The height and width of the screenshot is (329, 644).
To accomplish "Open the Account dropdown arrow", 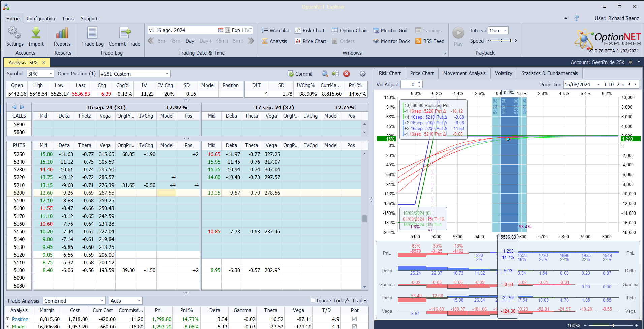I will tap(639, 62).
